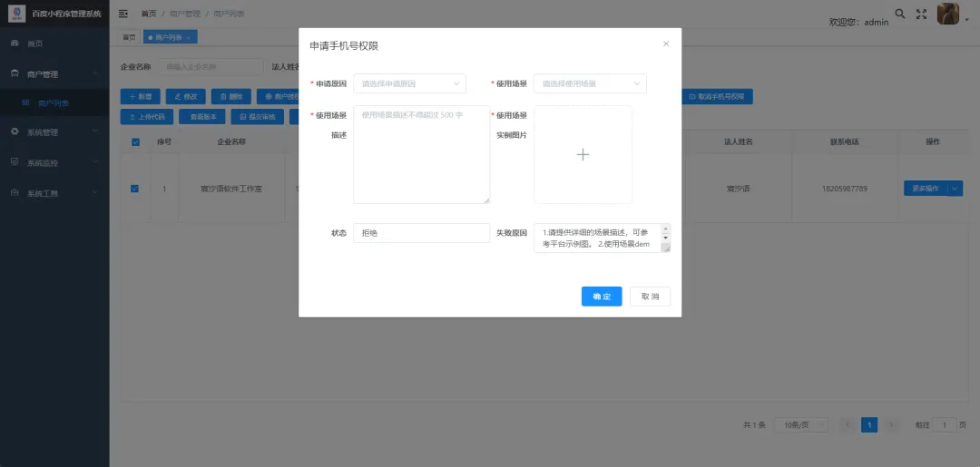Click the 系统监控 monitor icon
This screenshot has height=467, width=980.
[15, 161]
